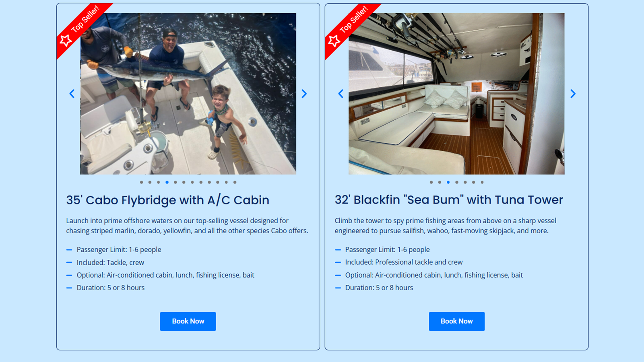The width and height of the screenshot is (644, 362).
Task: Open the 35' Cabo Flybridge with A/C Cabin title
Action: [168, 200]
